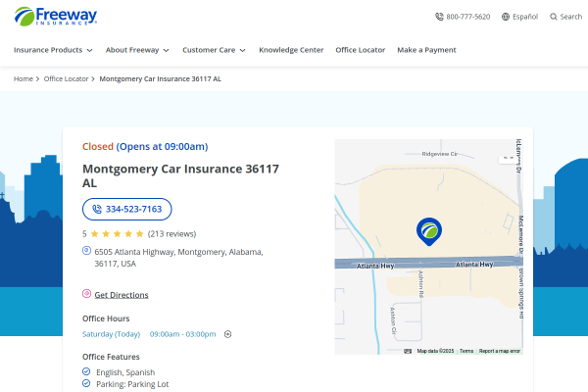Expand the Insurance Products menu
This screenshot has height=392, width=588.
(53, 50)
